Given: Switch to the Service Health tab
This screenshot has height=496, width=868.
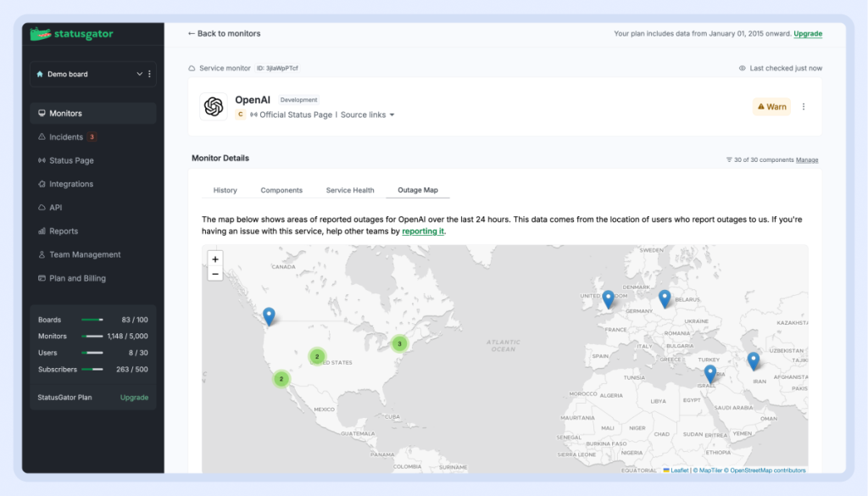Looking at the screenshot, I should (350, 190).
